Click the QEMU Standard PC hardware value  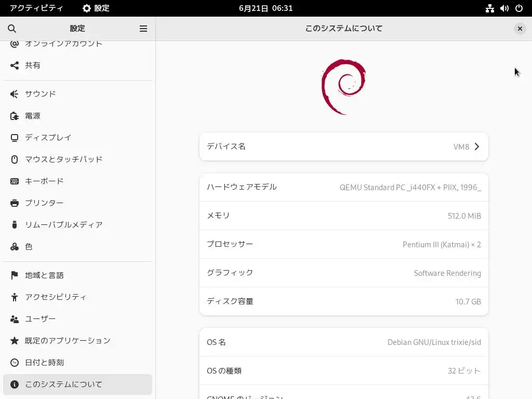coord(410,187)
